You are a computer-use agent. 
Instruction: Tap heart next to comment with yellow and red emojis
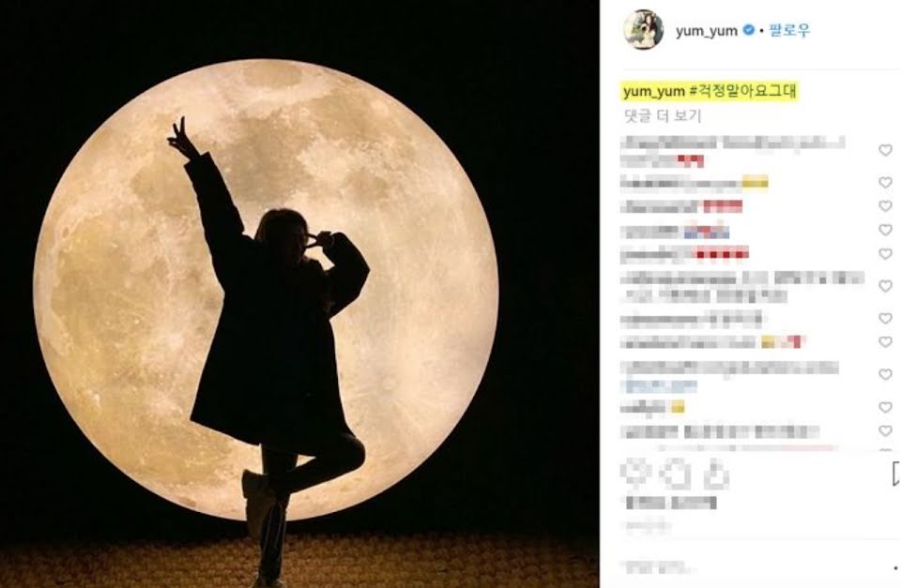[x=885, y=341]
